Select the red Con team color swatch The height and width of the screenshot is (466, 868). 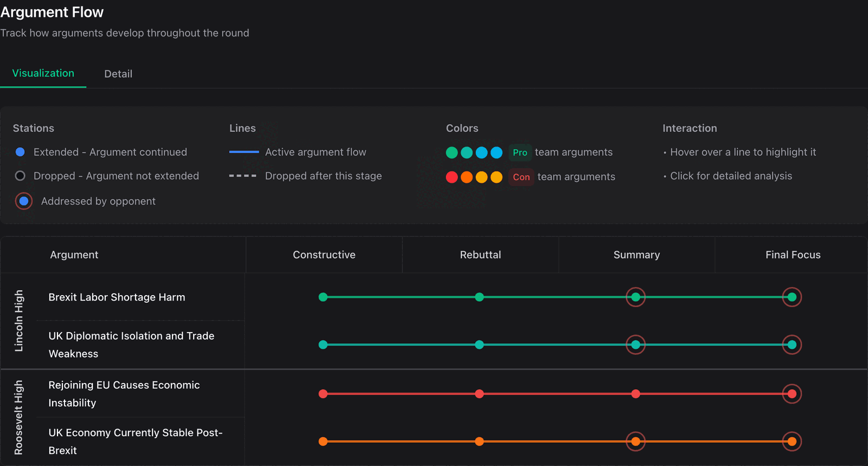452,177
